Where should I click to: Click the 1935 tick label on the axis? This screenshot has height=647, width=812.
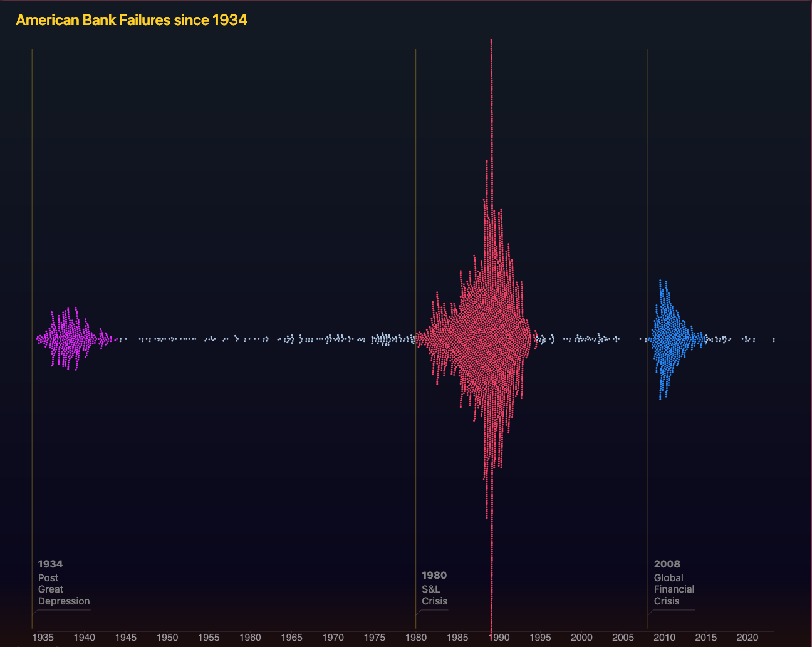pyautogui.click(x=43, y=638)
